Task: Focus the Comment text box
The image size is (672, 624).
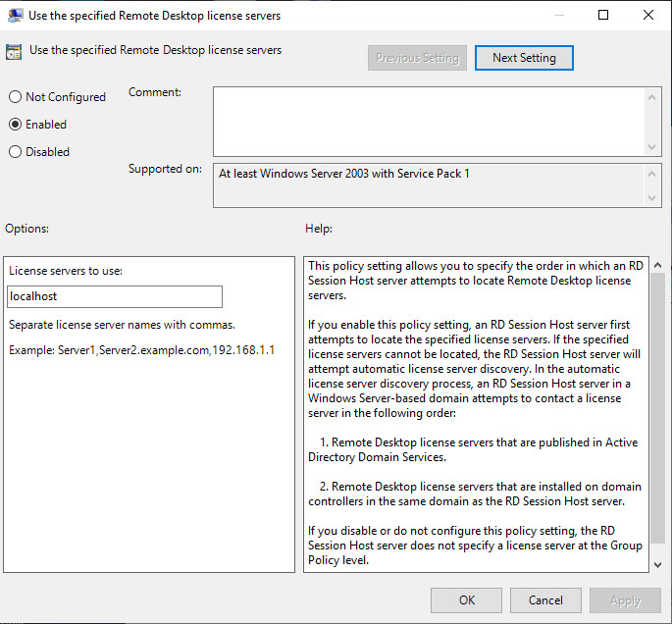Action: pos(429,120)
